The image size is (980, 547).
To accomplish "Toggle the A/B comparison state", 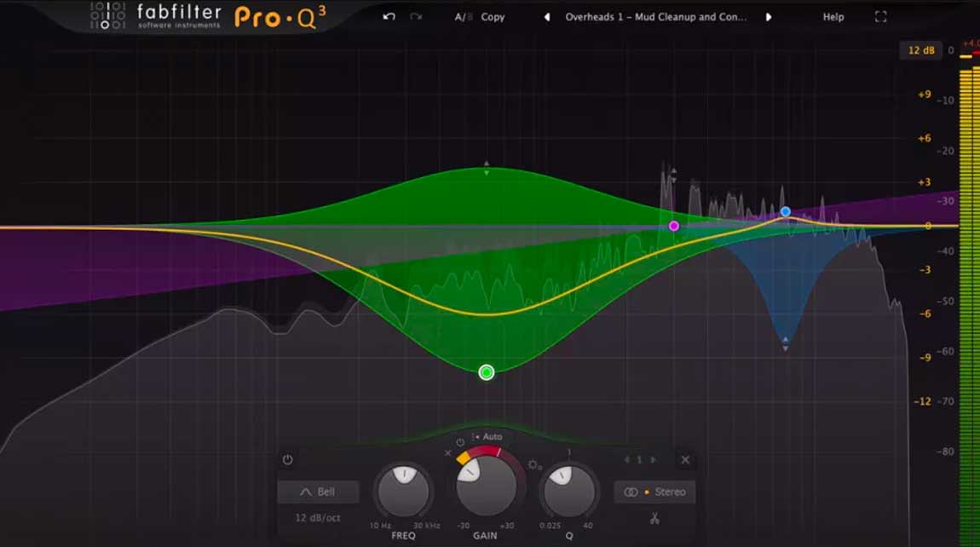I will coord(463,17).
